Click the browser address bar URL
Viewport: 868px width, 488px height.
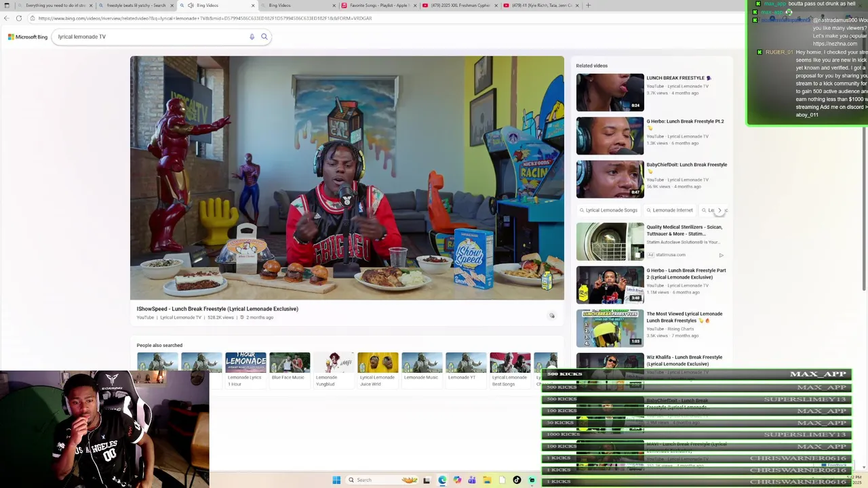205,18
